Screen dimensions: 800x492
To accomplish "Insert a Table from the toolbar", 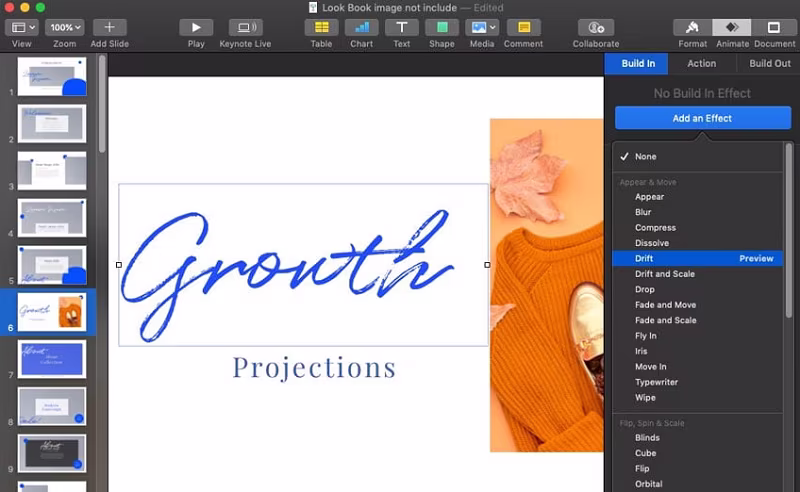I will [x=321, y=28].
